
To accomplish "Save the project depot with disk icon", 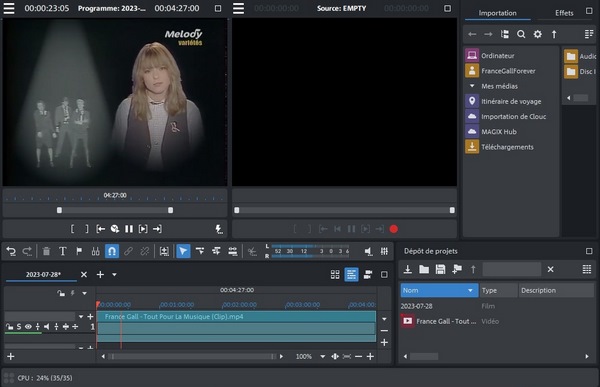I will click(440, 269).
